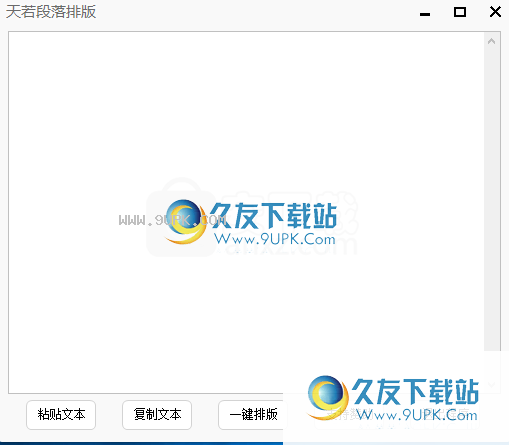The height and width of the screenshot is (445, 509).
Task: Click the 复制文本 copy text button
Action: tap(157, 415)
